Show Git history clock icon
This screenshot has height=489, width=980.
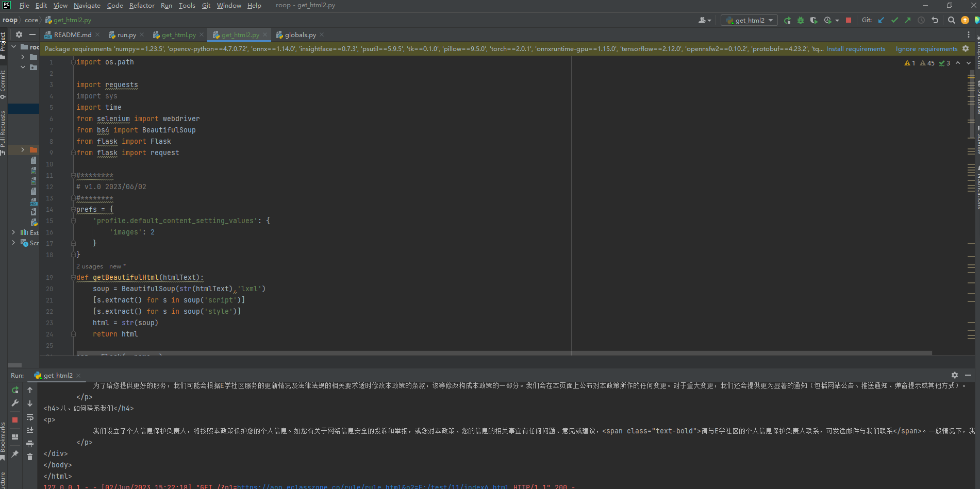coord(921,20)
